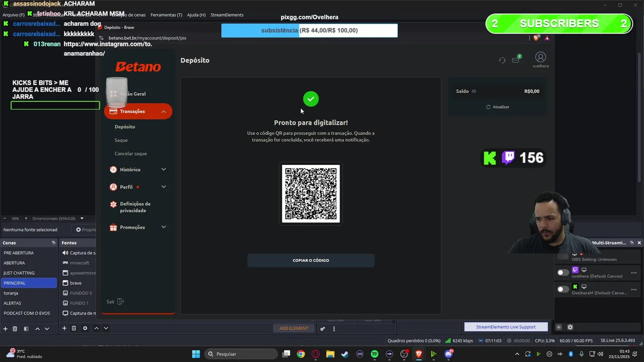Toggle the OBS Setting Unknown switch
The image size is (644, 362).
coord(563,256)
